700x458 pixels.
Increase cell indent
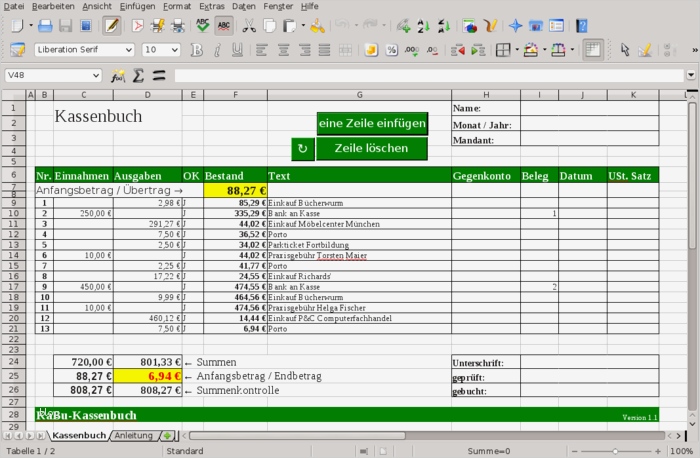478,50
